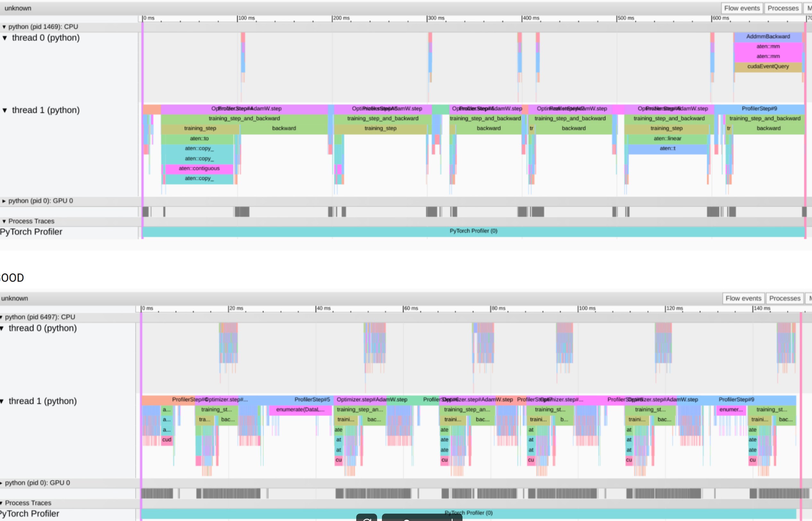
Task: Select the cudaEventQuery slice
Action: (768, 66)
